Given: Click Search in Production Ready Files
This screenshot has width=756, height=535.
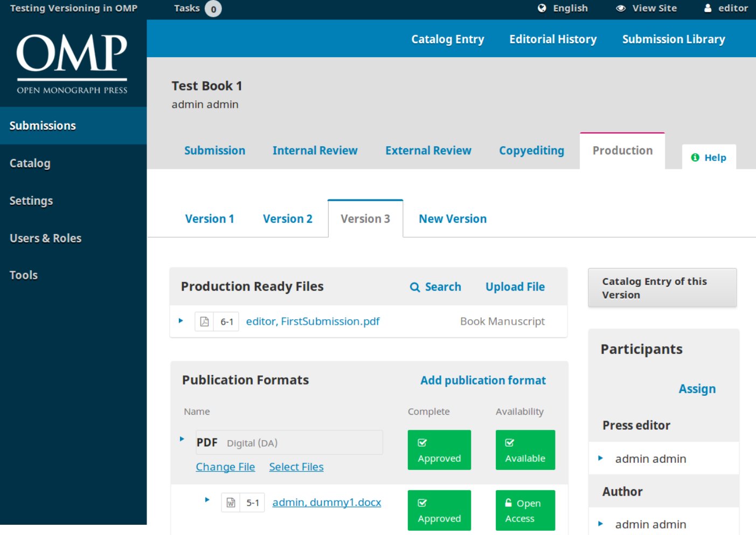Looking at the screenshot, I should tap(435, 287).
